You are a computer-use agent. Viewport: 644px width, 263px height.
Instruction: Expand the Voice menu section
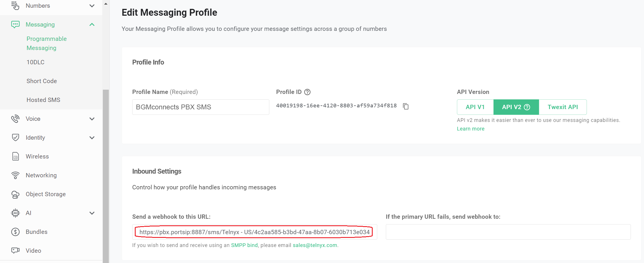(x=92, y=119)
